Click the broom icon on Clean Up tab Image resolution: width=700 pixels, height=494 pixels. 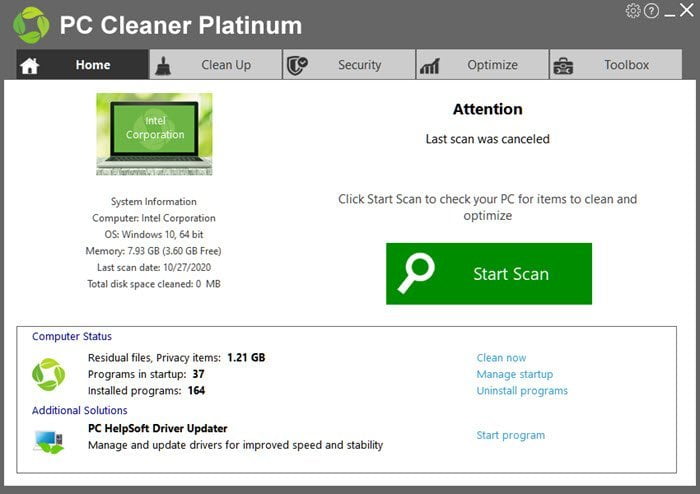(x=163, y=66)
